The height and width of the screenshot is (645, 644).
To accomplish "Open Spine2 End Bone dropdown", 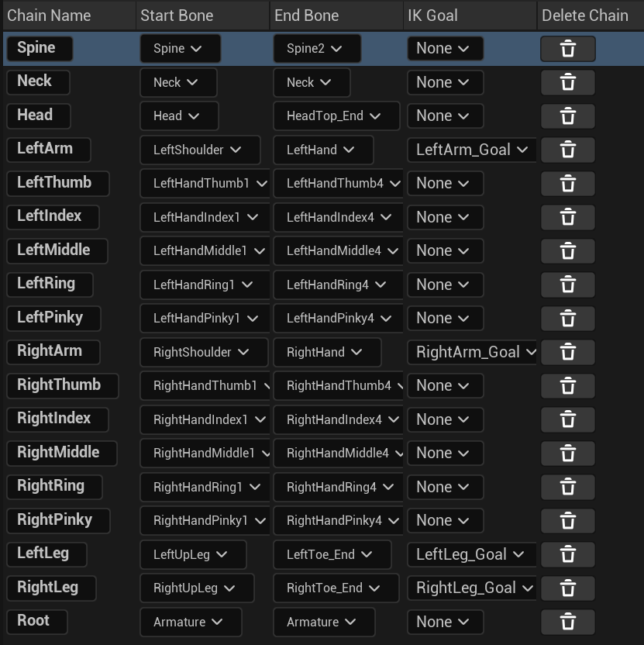I will (x=317, y=49).
